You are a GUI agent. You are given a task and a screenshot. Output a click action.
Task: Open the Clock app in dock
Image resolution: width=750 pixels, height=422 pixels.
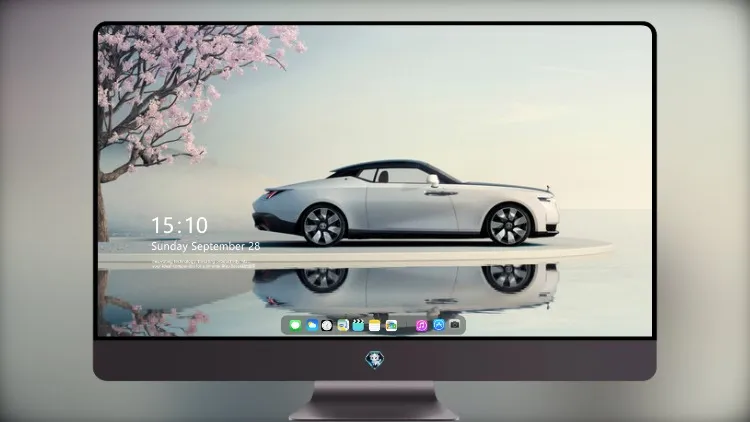[327, 325]
